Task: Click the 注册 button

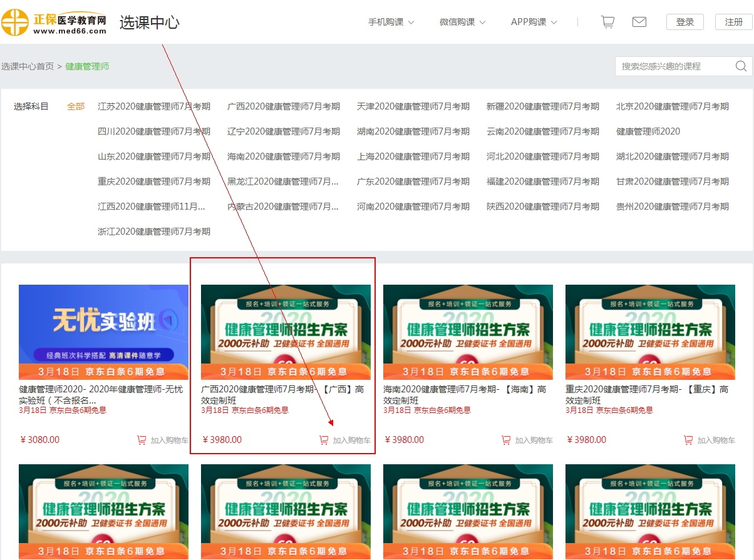Action: (733, 22)
